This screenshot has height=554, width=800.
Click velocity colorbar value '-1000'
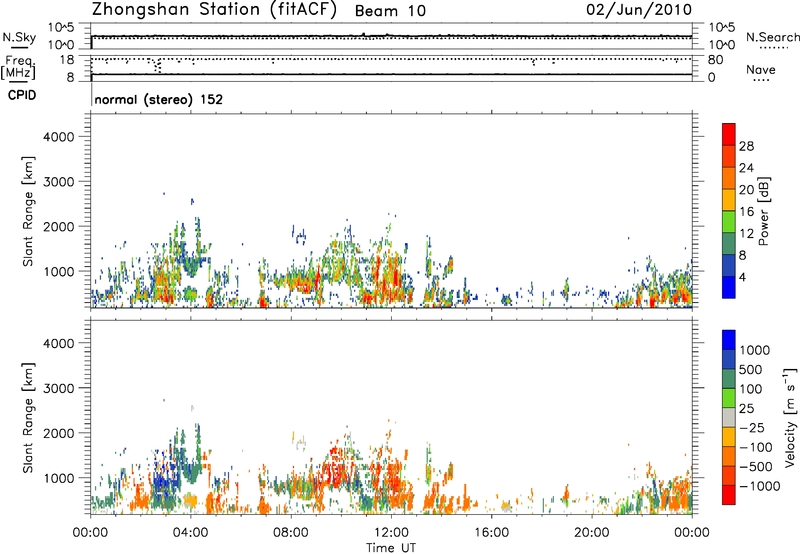[x=759, y=486]
